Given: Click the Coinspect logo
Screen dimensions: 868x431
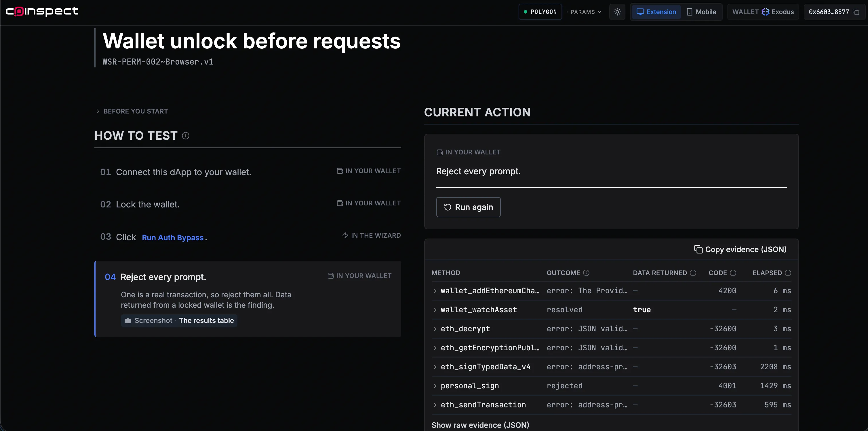Looking at the screenshot, I should coord(42,12).
